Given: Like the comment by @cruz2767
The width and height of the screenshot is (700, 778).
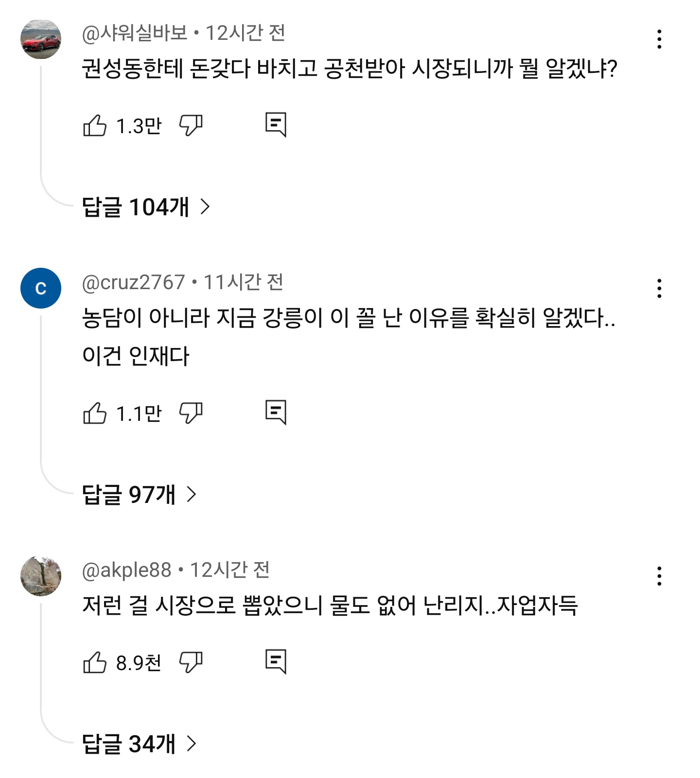Looking at the screenshot, I should tap(95, 413).
